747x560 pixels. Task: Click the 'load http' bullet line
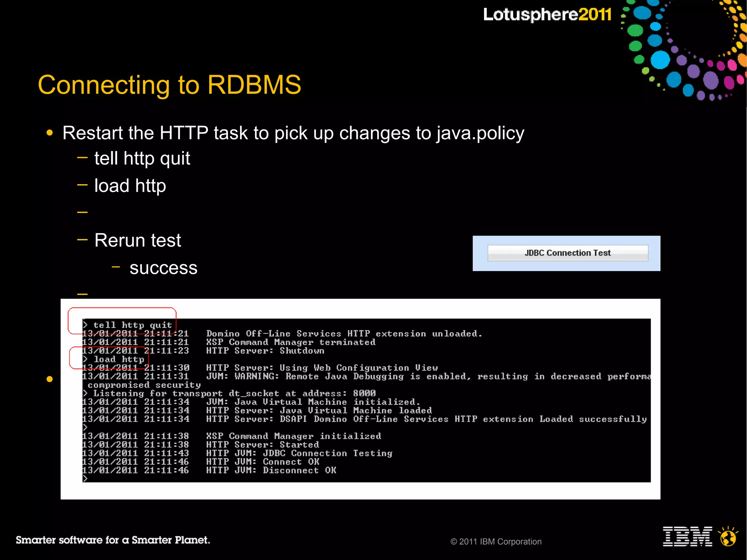130,186
